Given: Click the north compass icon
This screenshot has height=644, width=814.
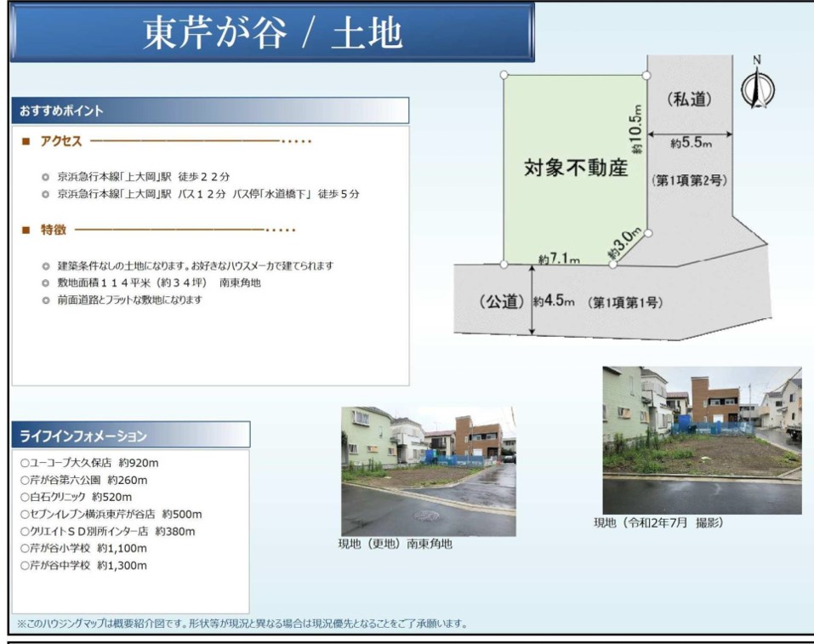Looking at the screenshot, I should [757, 89].
